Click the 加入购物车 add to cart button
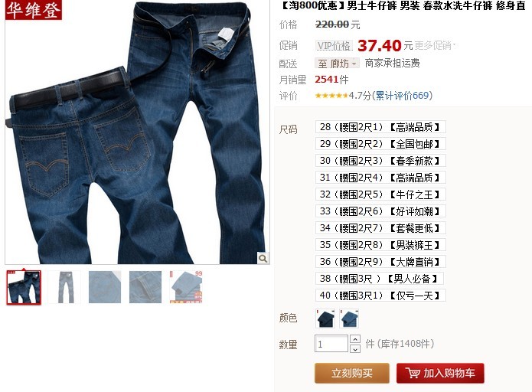 (440, 373)
